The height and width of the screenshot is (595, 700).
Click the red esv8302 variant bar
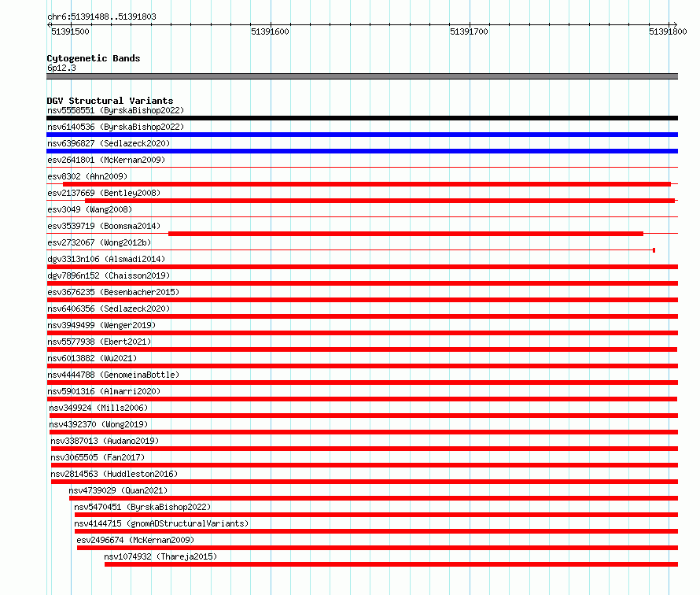pos(367,184)
